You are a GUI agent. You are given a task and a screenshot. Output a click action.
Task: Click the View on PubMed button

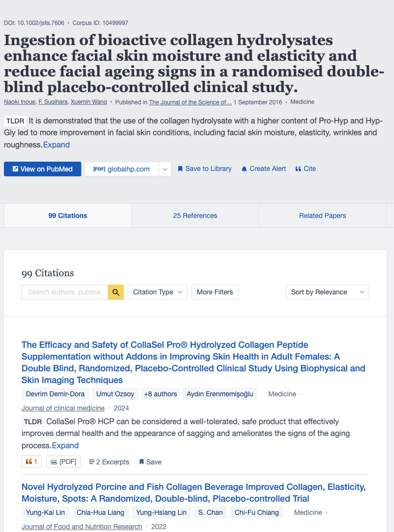tap(43, 169)
